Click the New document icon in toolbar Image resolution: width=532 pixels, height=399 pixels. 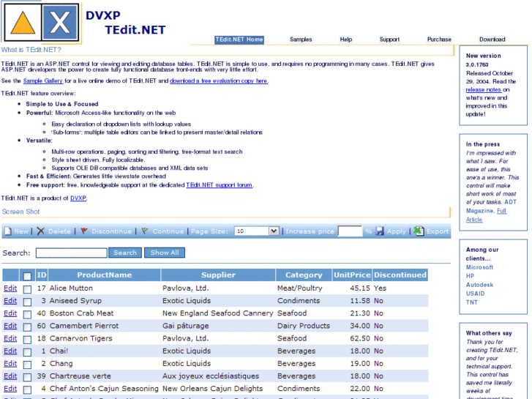tap(8, 231)
